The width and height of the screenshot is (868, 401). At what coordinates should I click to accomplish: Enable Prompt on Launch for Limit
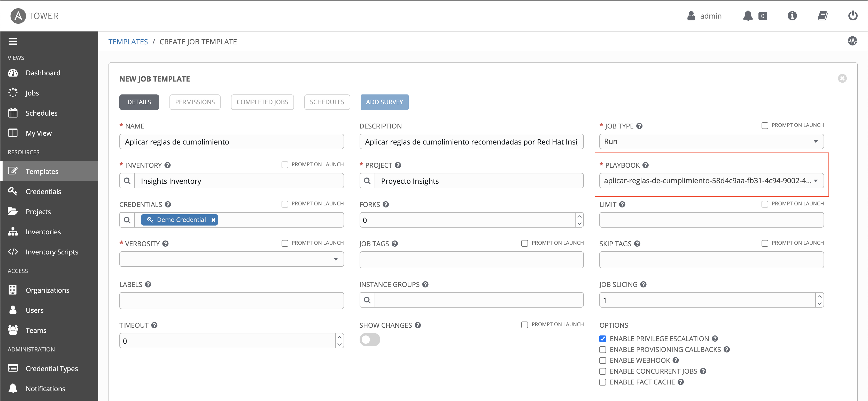[x=765, y=204]
